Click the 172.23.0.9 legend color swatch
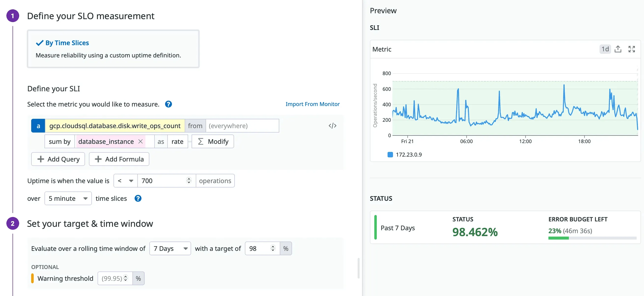Screen dimensions: 644x296 tap(390, 154)
